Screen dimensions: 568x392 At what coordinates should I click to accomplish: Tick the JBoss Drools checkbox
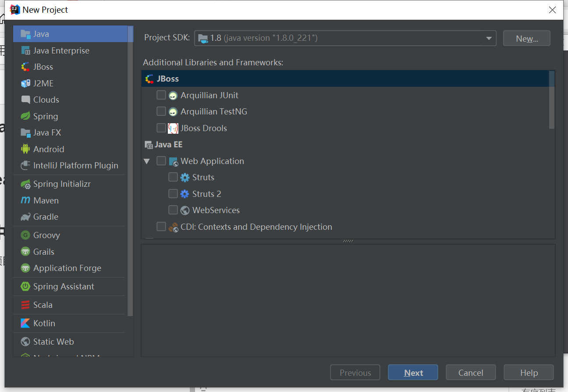[x=161, y=128]
